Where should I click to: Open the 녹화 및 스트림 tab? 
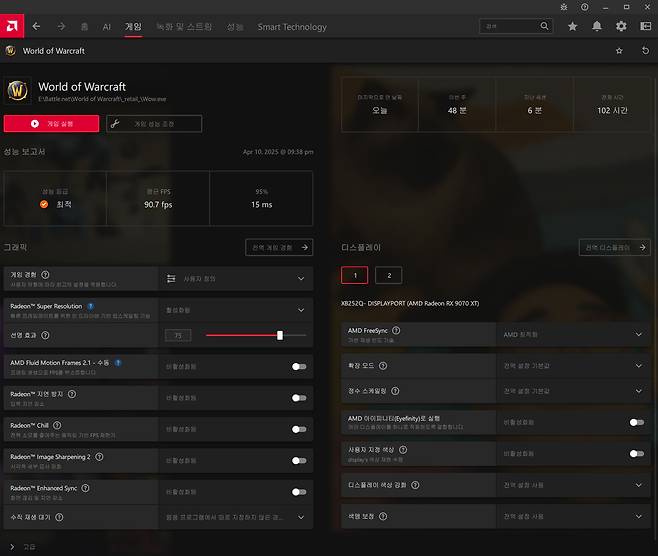tap(183, 27)
